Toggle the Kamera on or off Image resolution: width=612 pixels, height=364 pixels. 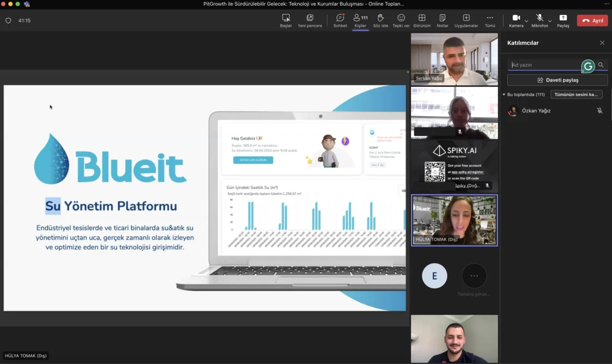tap(516, 21)
